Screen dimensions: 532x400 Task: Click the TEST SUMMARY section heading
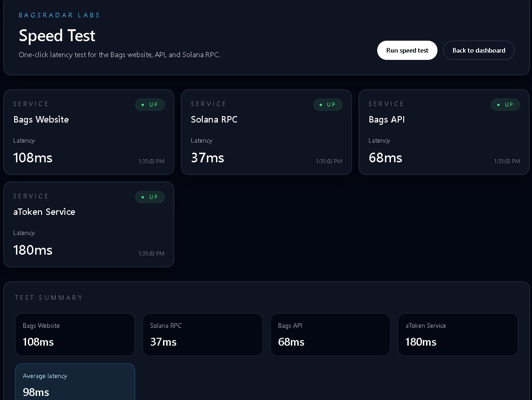coord(49,298)
